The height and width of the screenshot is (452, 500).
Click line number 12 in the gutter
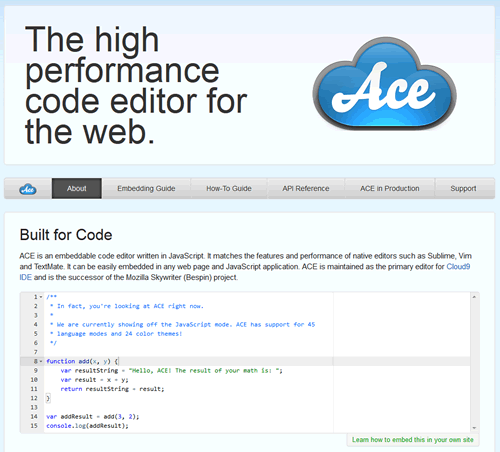click(34, 398)
